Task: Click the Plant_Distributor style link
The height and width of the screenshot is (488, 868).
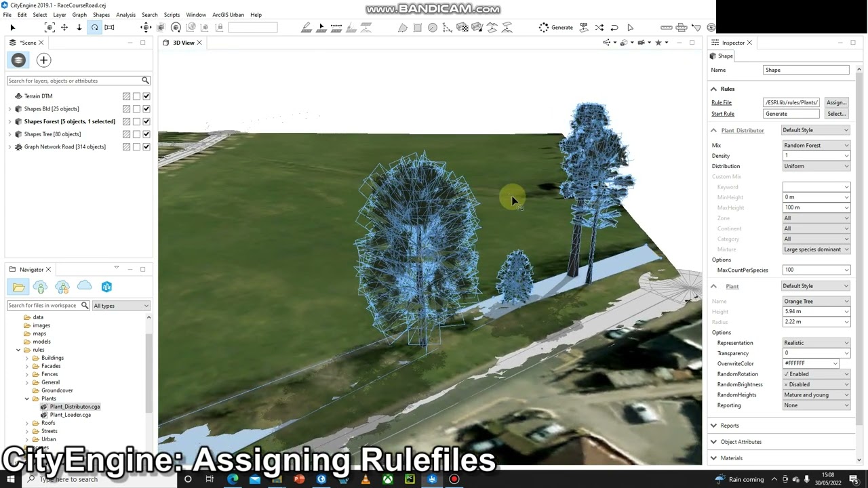Action: click(743, 130)
